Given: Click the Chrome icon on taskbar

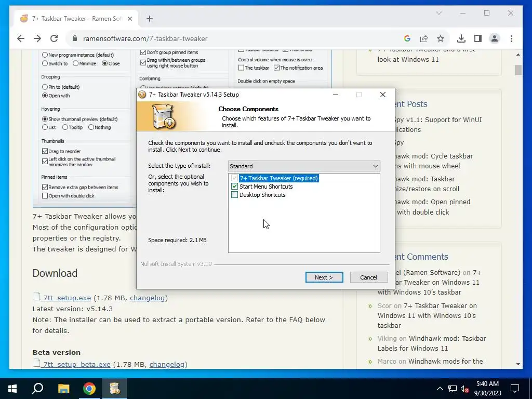Looking at the screenshot, I should pyautogui.click(x=89, y=389).
